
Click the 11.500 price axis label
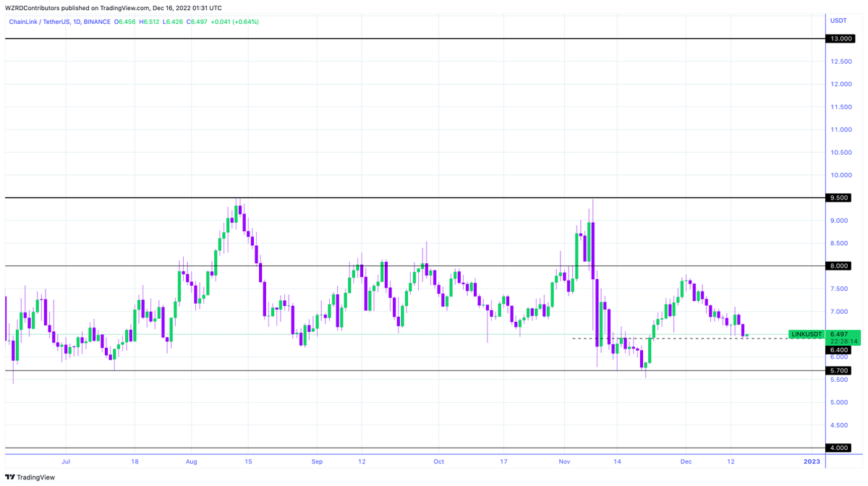(841, 107)
